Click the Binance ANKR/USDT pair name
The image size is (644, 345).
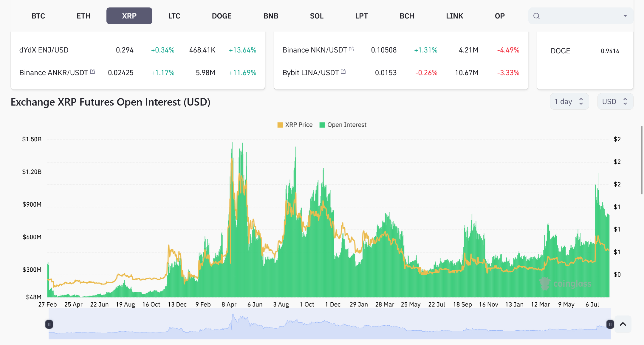(x=54, y=73)
